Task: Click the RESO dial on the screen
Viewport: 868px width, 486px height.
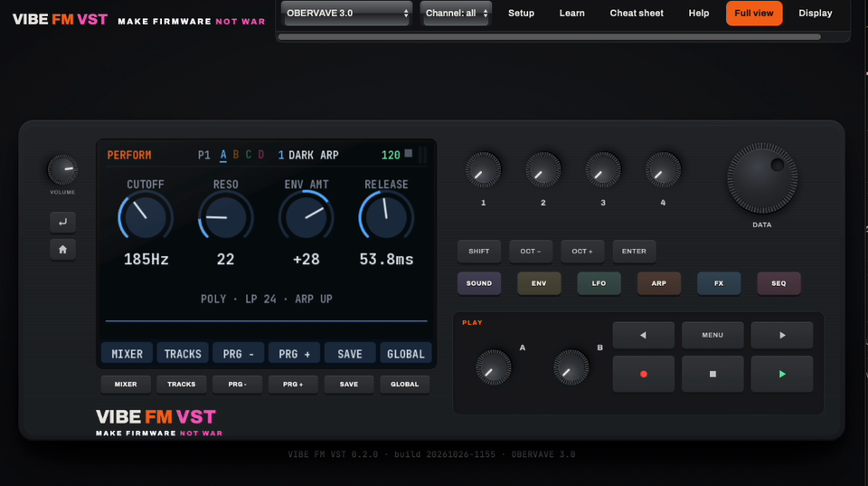Action: [x=226, y=217]
